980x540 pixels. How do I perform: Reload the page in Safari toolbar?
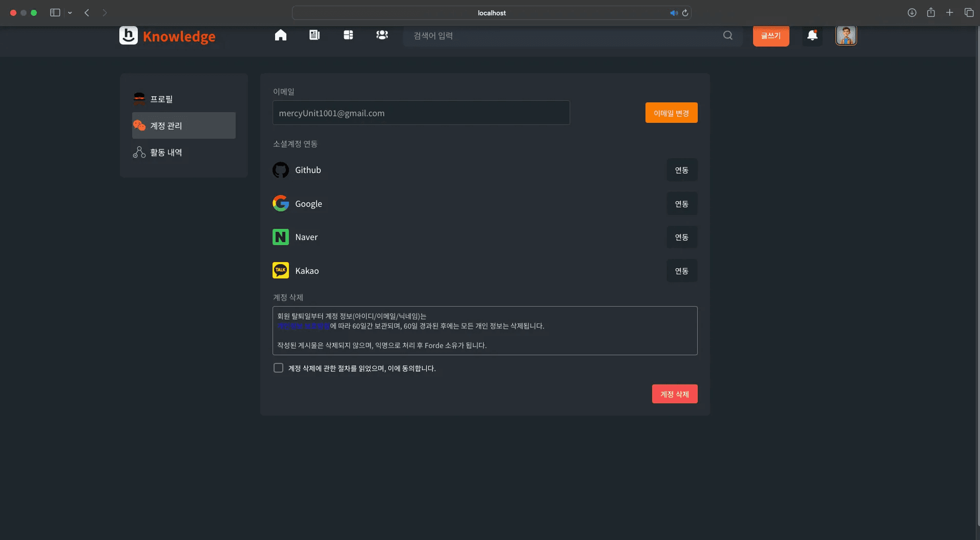(x=685, y=13)
